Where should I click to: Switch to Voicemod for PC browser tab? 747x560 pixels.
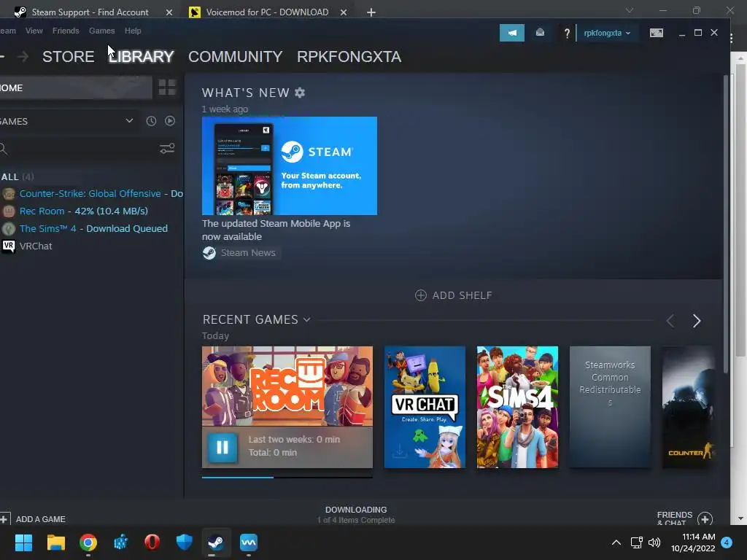pos(267,12)
